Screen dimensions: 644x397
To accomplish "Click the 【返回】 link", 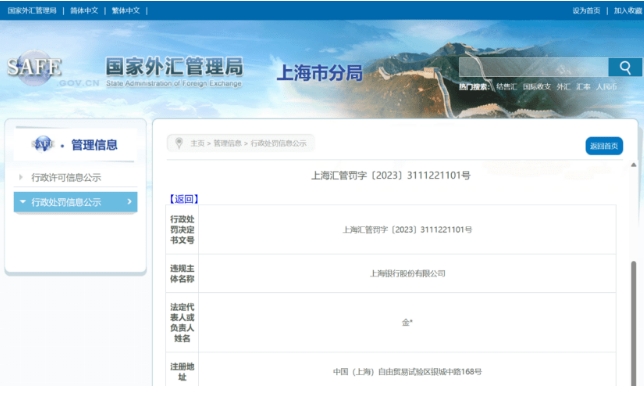I will pyautogui.click(x=184, y=199).
